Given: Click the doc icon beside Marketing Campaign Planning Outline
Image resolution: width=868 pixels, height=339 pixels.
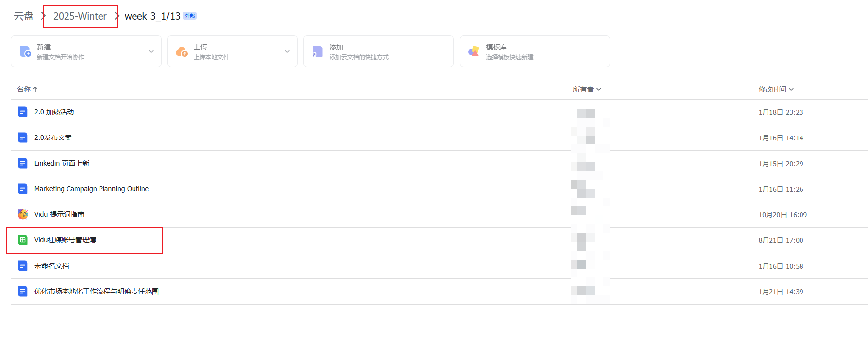Looking at the screenshot, I should [23, 189].
